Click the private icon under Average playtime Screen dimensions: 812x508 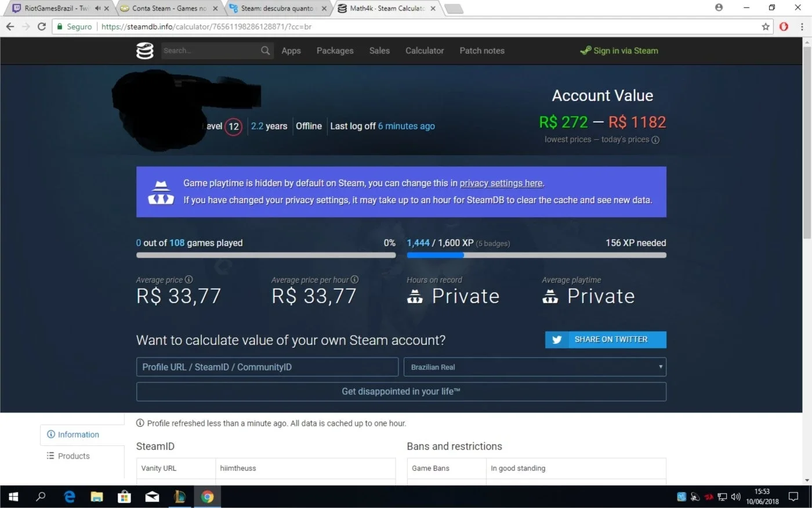(550, 297)
